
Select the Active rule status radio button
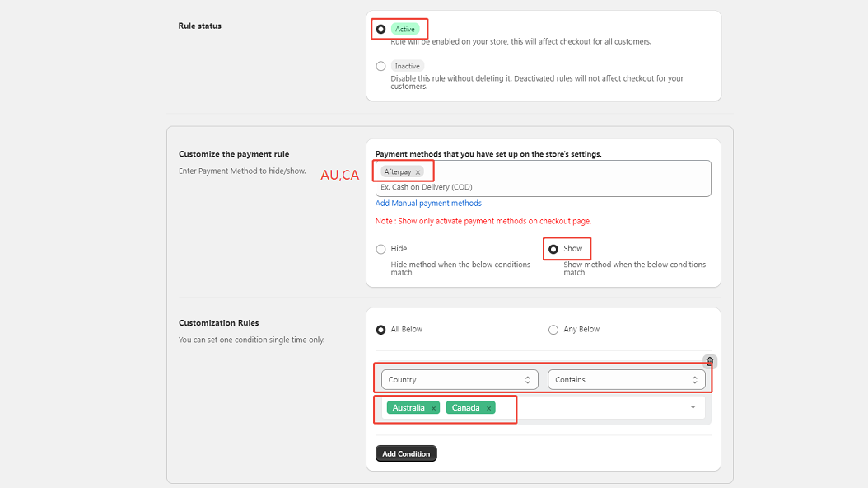(380, 29)
